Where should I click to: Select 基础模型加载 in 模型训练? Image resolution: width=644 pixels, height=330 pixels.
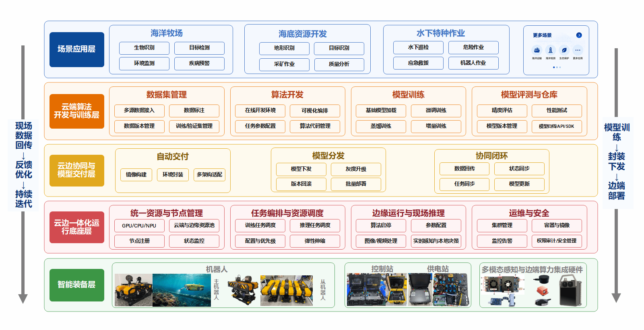(381, 111)
